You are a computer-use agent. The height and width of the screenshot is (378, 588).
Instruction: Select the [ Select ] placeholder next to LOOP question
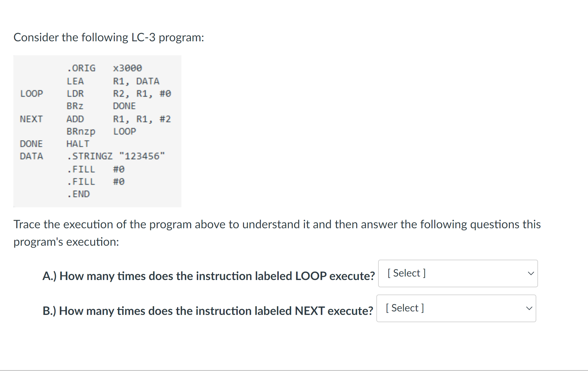tap(406, 273)
